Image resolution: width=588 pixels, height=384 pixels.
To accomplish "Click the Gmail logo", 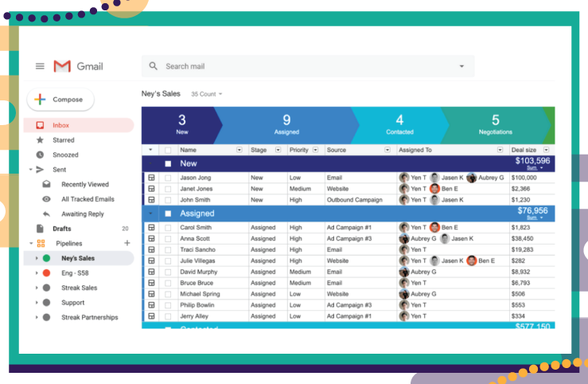I will [78, 66].
